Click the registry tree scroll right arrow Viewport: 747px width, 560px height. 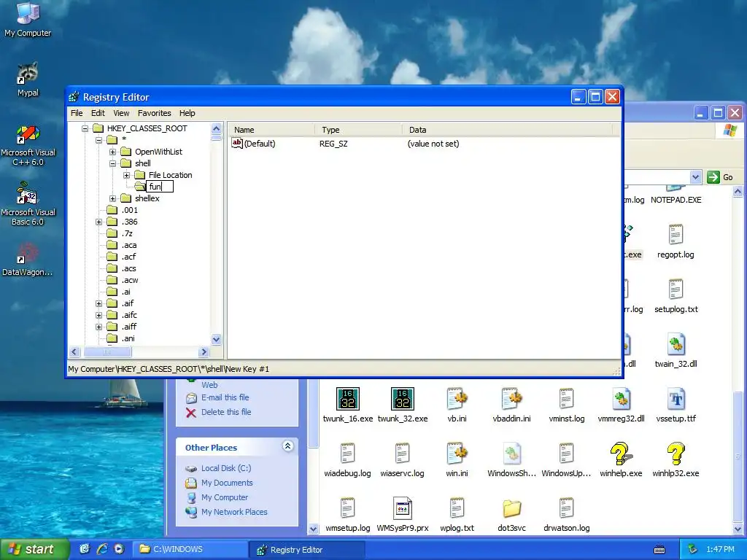click(204, 352)
